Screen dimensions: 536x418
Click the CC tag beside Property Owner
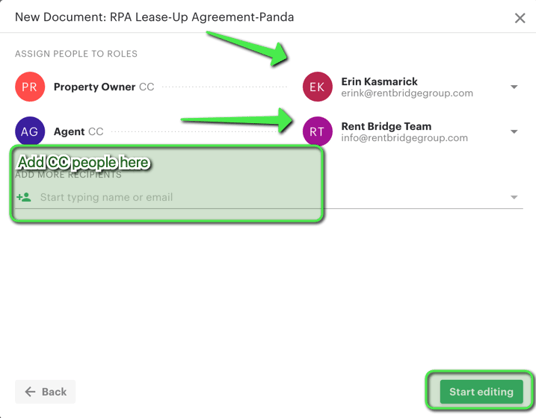[147, 87]
